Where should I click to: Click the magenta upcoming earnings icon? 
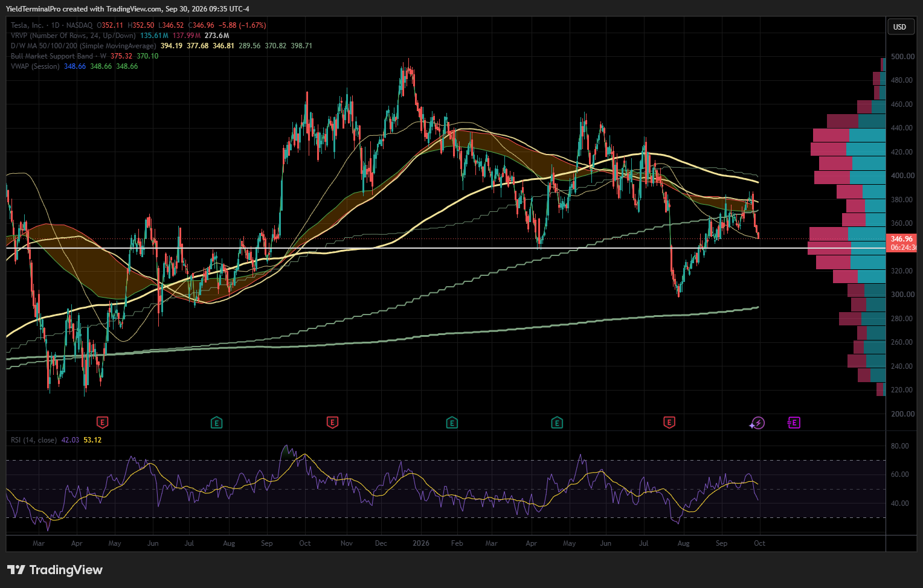click(x=794, y=423)
